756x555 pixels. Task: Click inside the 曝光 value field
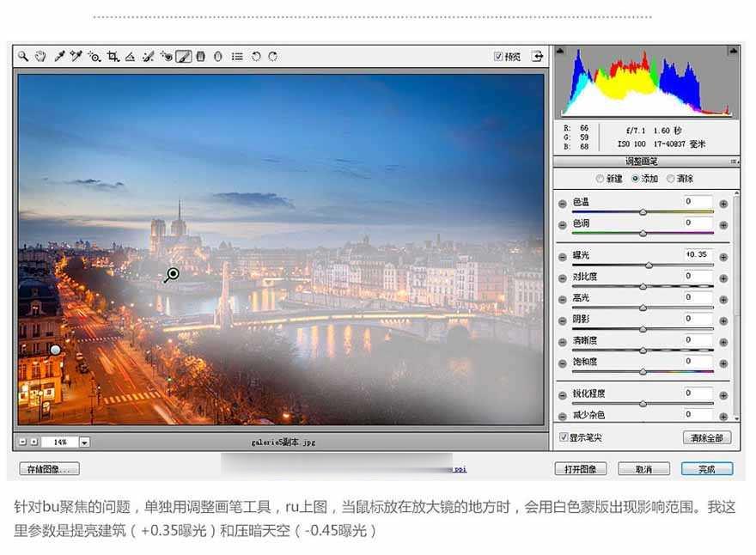(696, 254)
